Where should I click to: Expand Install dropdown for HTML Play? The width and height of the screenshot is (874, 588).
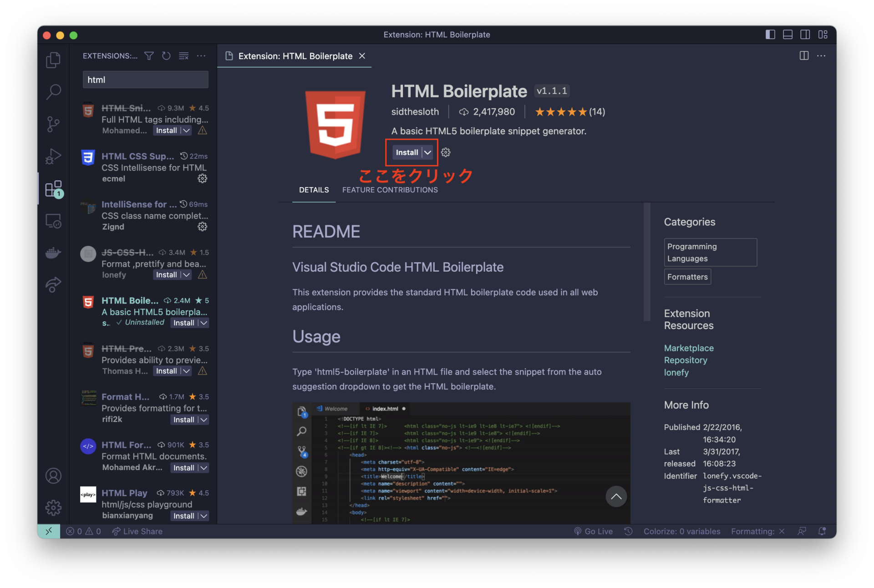tap(204, 516)
